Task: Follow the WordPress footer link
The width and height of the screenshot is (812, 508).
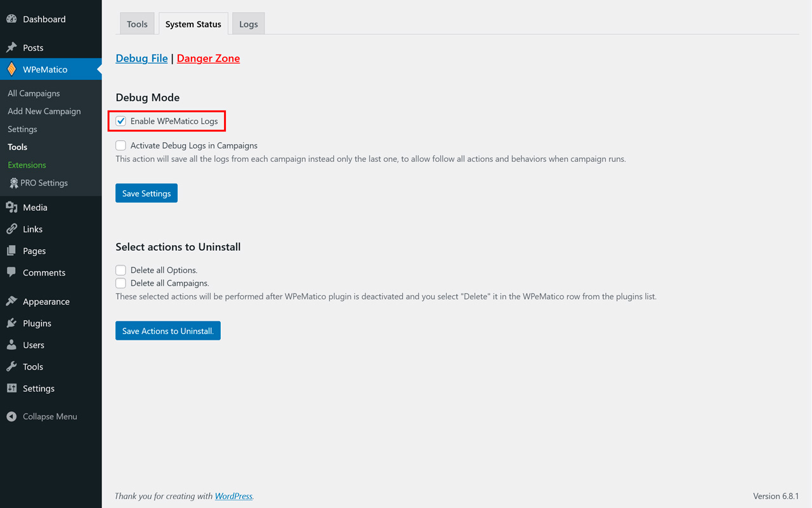Action: pyautogui.click(x=233, y=496)
